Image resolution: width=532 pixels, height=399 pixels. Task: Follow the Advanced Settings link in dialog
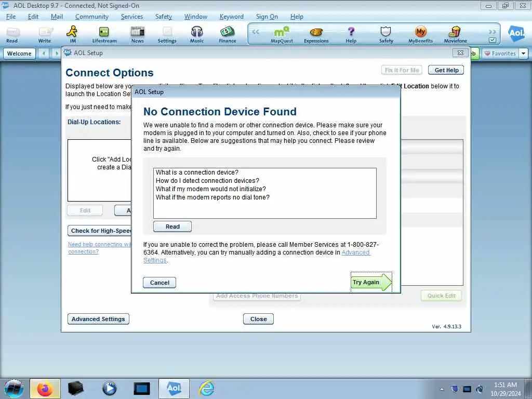(355, 252)
